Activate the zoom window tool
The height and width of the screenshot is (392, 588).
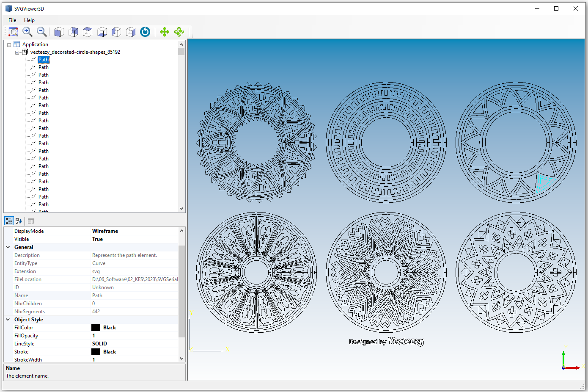pos(13,32)
